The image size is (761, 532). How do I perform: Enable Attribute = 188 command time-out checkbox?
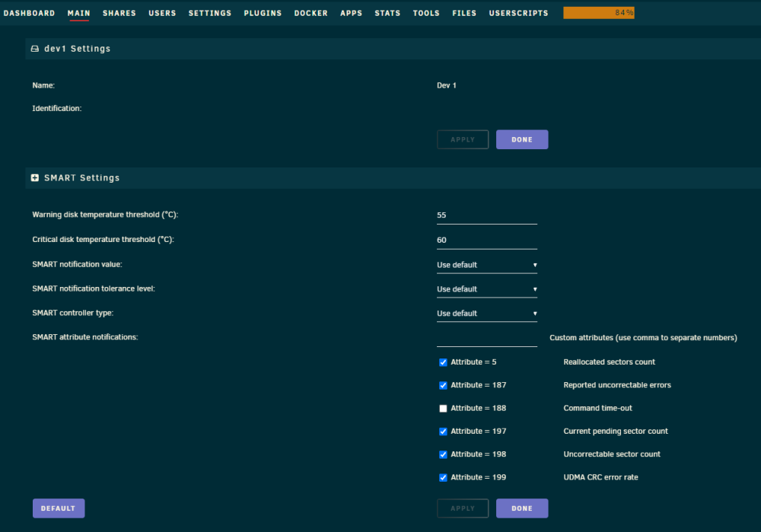[443, 408]
